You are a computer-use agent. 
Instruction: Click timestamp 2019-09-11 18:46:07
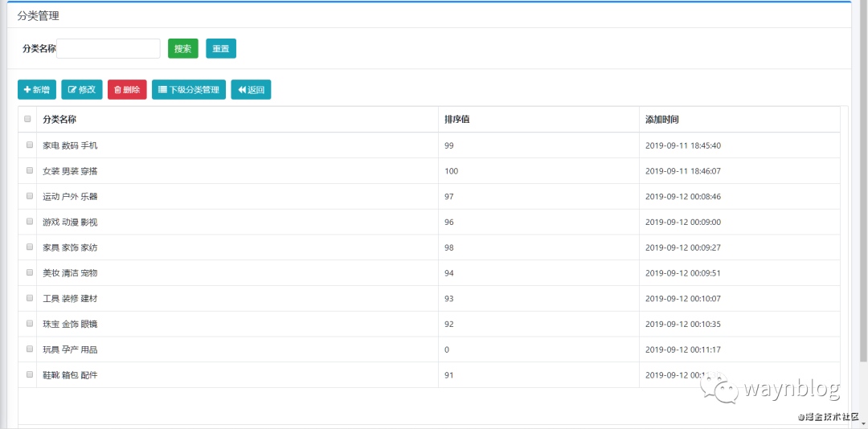683,171
